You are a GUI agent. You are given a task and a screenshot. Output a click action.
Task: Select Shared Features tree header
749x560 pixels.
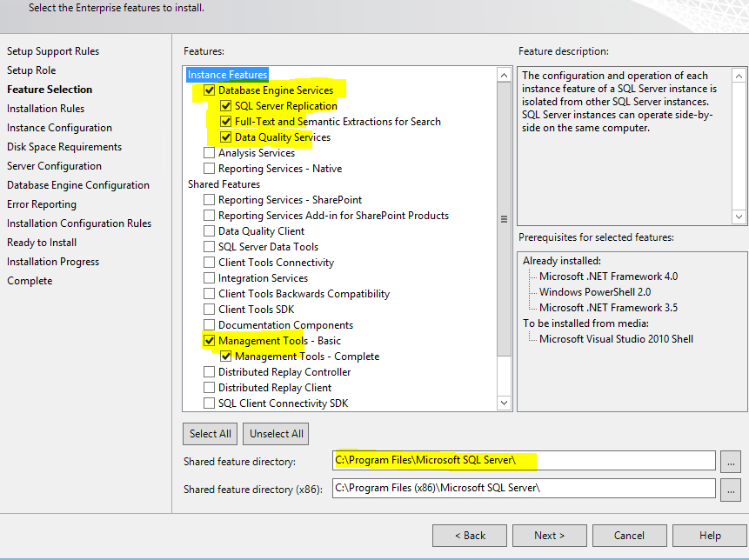click(x=224, y=184)
